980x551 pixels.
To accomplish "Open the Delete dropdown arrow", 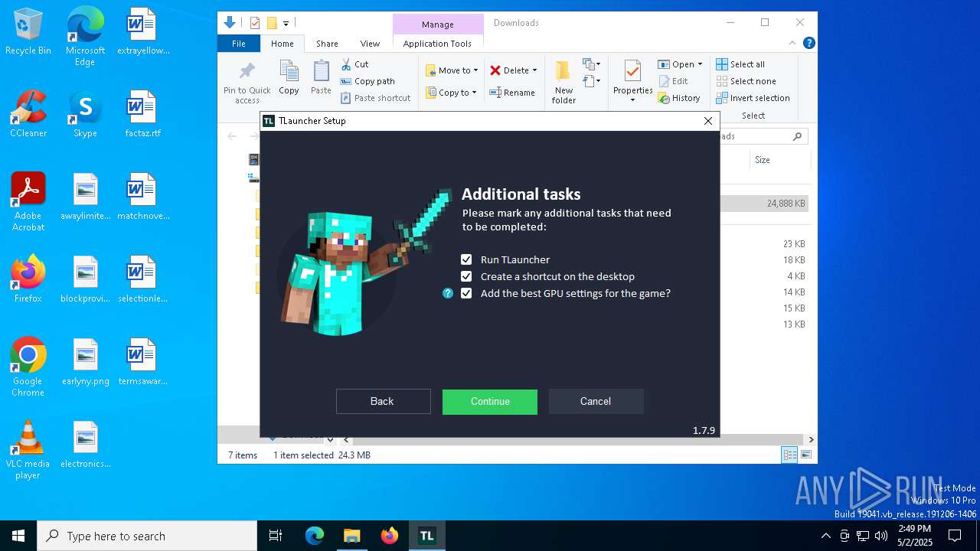I will [x=534, y=70].
